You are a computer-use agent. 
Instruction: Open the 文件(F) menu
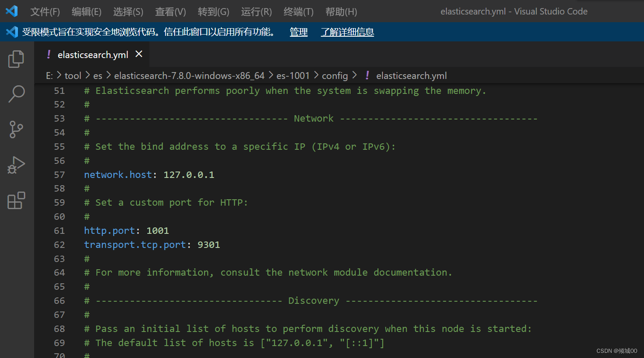point(45,12)
